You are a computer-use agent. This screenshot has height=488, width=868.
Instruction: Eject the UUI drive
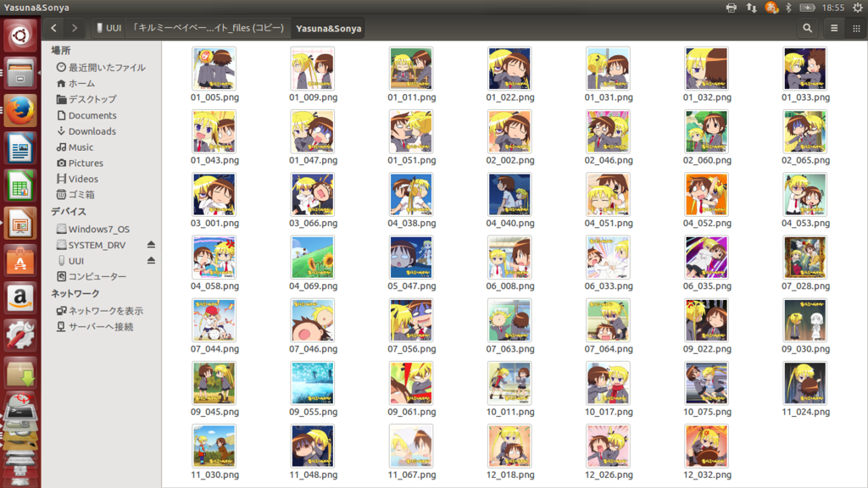(x=151, y=261)
